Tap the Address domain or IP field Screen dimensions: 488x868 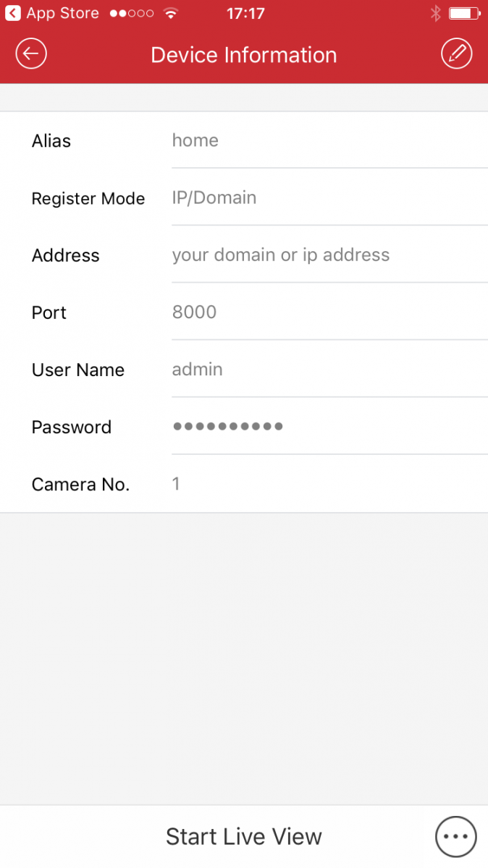pos(281,255)
